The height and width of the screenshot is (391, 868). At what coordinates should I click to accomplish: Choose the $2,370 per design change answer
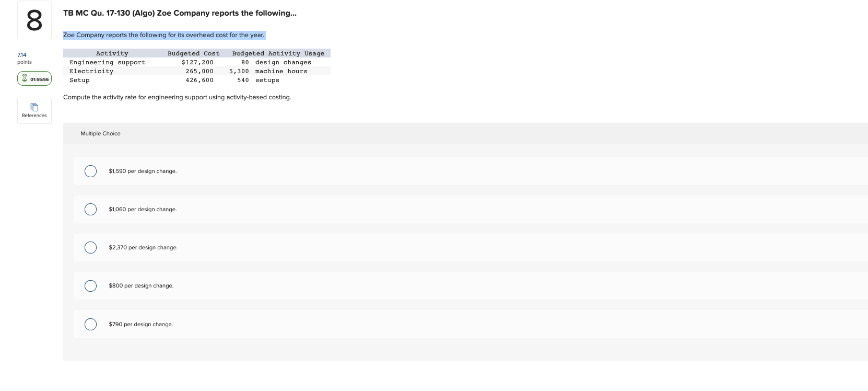tap(90, 247)
